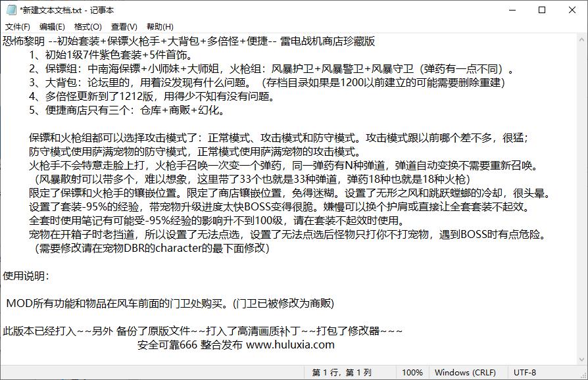Click the 100% zoom status entry
The image size is (588, 380).
pyautogui.click(x=412, y=373)
